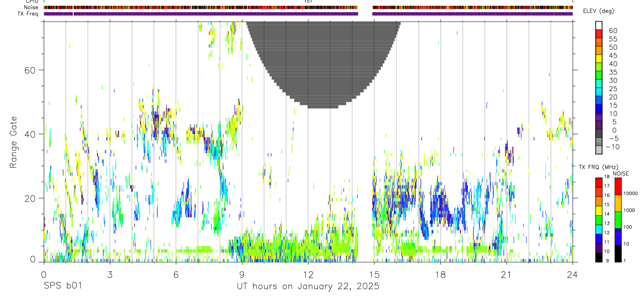Click the '3' tick on the UT hours axis

click(110, 274)
